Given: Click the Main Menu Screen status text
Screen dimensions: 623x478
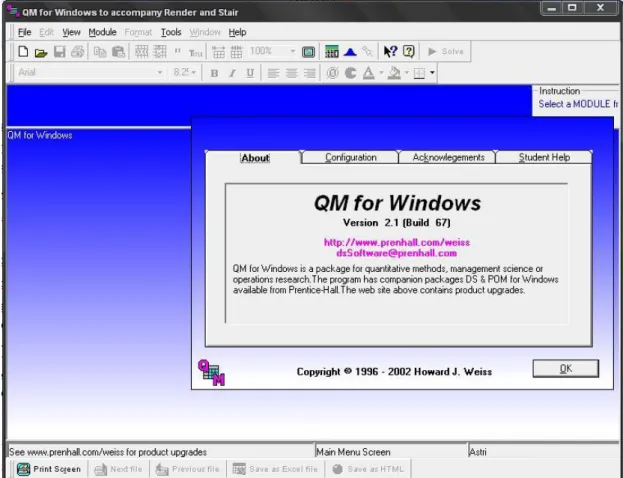Looking at the screenshot, I should coord(353,452).
